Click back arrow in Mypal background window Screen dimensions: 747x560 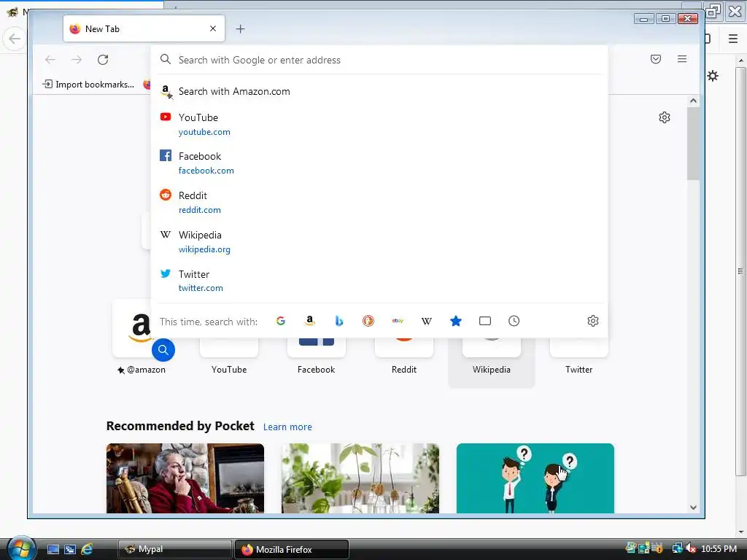point(15,39)
